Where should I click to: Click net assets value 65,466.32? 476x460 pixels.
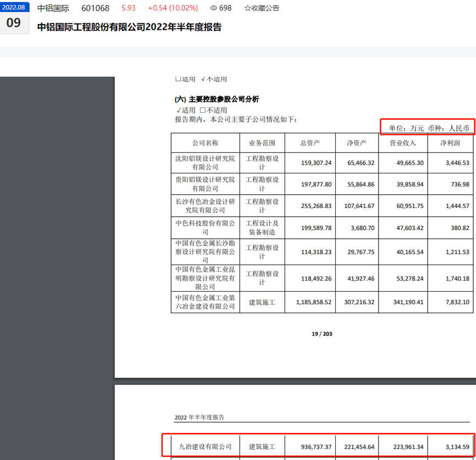pyautogui.click(x=360, y=163)
